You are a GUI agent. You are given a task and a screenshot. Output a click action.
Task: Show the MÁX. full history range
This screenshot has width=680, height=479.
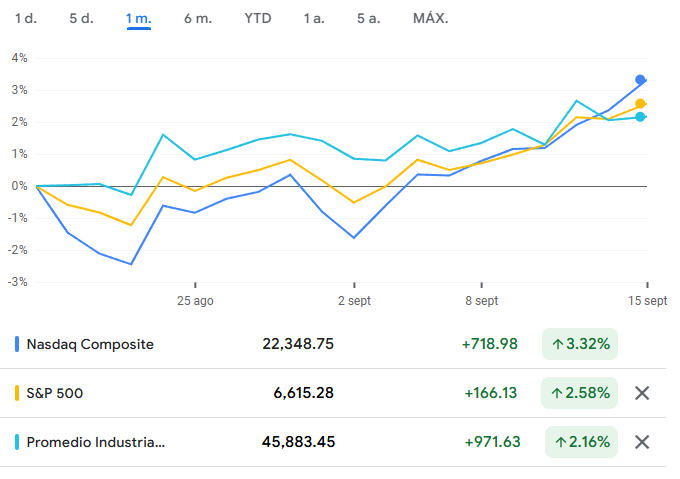point(431,19)
